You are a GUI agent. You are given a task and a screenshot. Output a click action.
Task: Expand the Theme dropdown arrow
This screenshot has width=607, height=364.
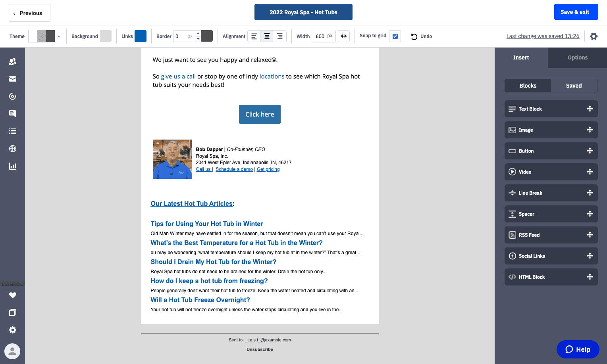(59, 36)
